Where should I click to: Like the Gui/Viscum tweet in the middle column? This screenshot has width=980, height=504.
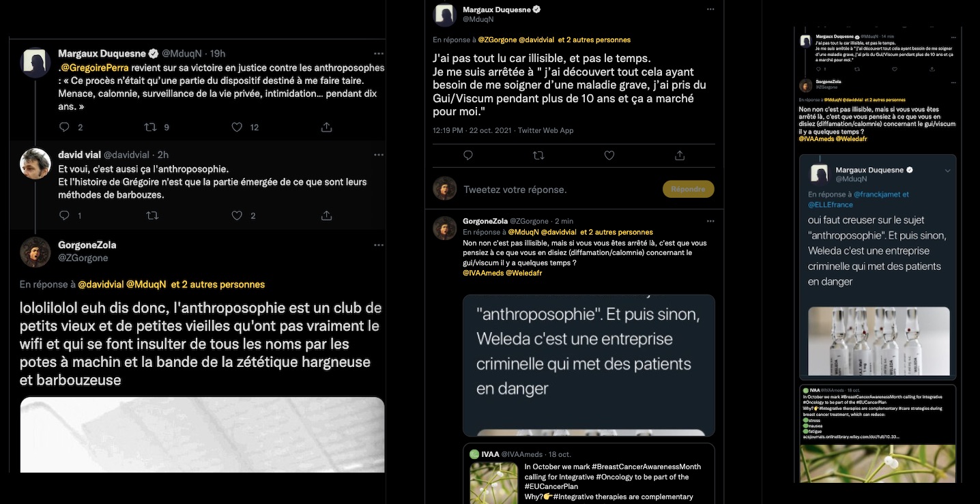(609, 155)
